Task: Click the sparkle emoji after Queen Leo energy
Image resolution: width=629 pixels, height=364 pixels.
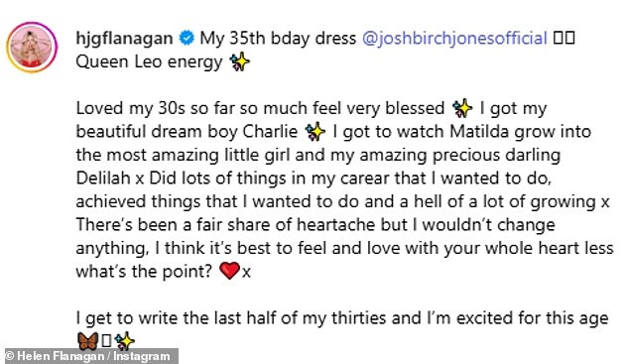Action: point(239,62)
